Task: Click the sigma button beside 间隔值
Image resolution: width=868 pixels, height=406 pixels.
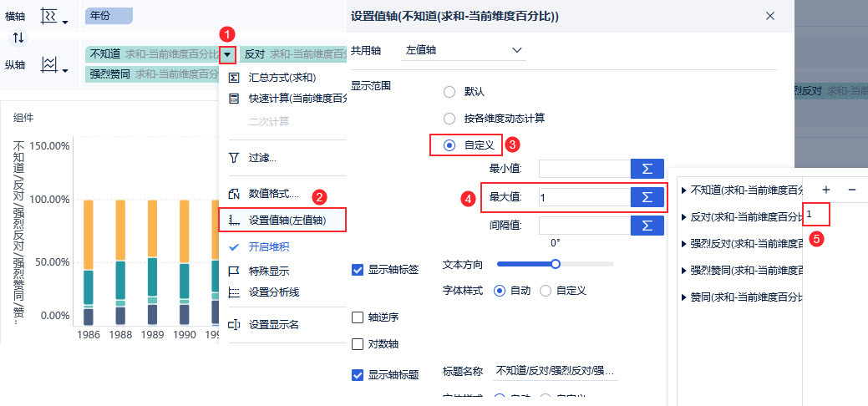Action: click(x=647, y=226)
